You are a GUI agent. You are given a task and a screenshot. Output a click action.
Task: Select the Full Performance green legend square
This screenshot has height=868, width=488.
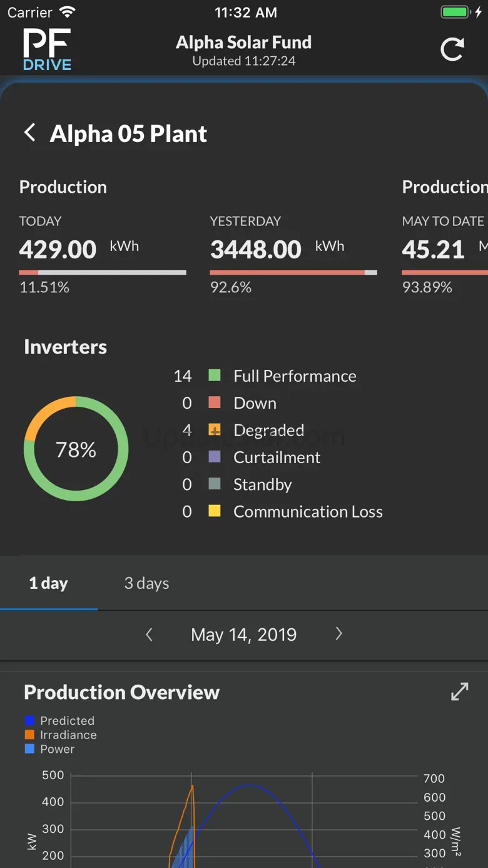pos(215,375)
